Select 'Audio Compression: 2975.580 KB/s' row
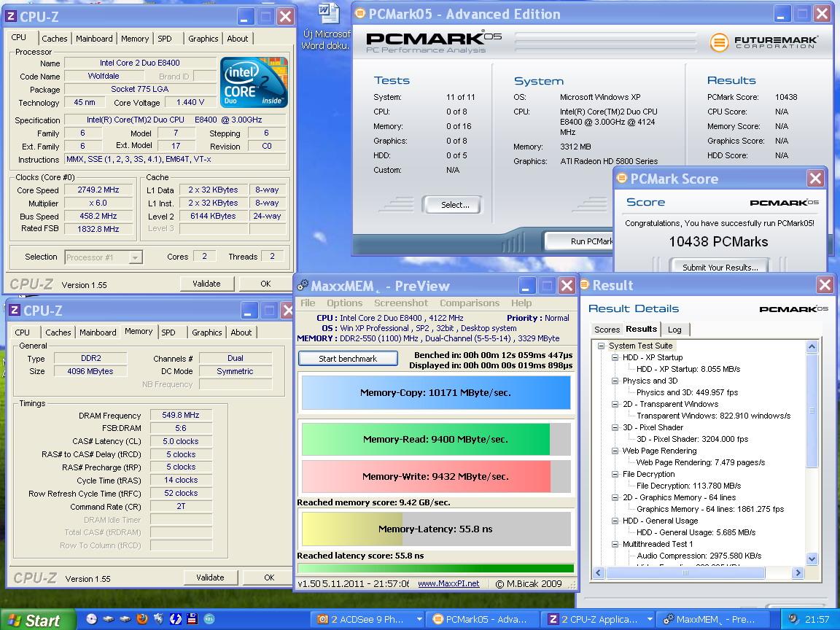The height and width of the screenshot is (630, 840). (699, 556)
